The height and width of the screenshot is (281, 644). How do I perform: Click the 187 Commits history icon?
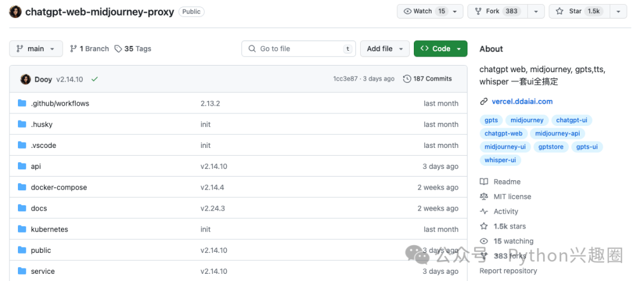pos(407,79)
